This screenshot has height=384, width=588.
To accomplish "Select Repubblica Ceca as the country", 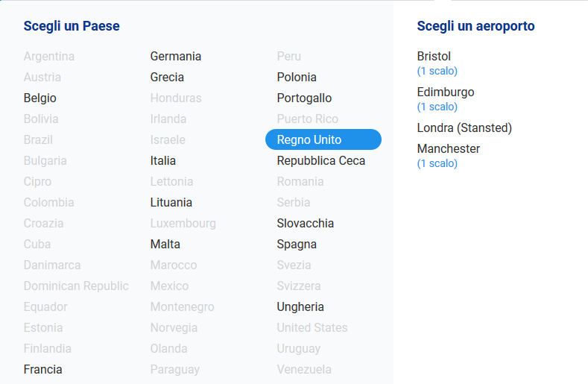I will coord(321,161).
